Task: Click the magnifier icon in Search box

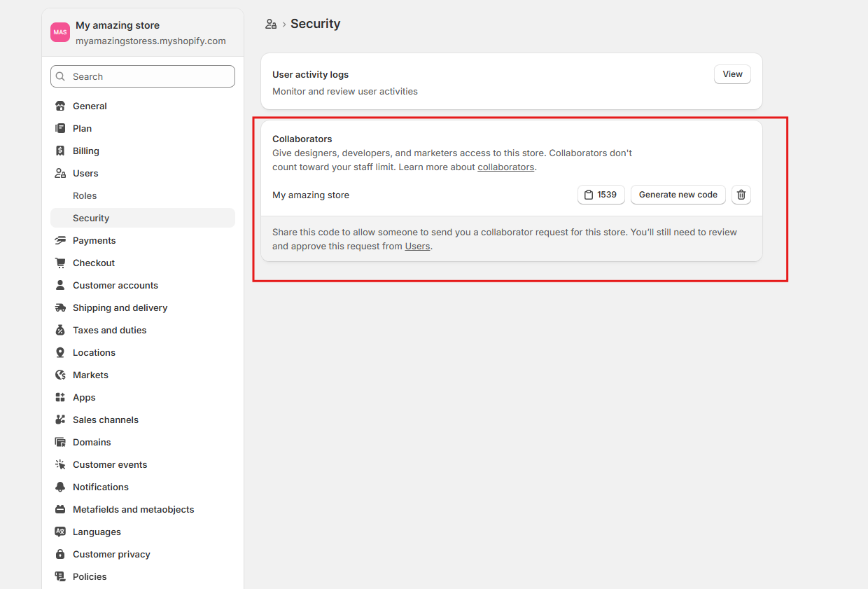Action: click(x=60, y=76)
